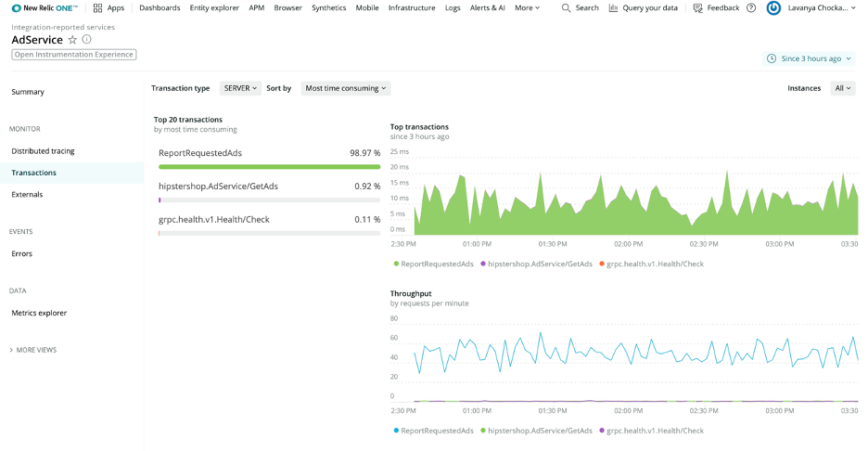Toggle hipstershop.AdService/GetAds legend in Top transactions chart
Image resolution: width=868 pixels, height=451 pixels.
tap(536, 264)
